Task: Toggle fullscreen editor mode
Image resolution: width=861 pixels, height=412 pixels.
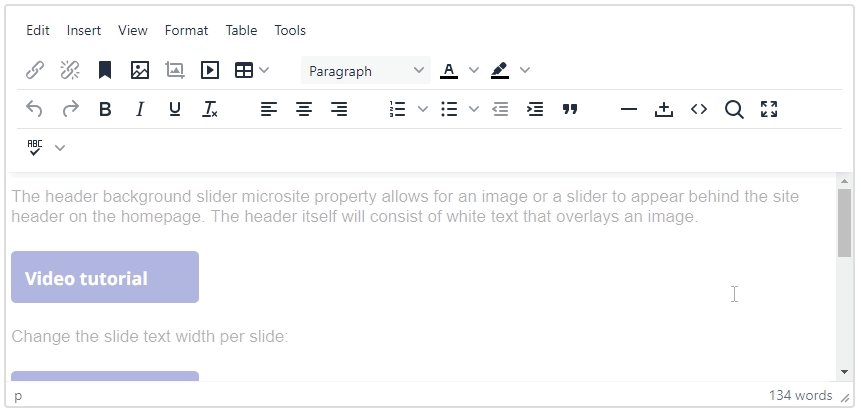Action: [x=769, y=109]
